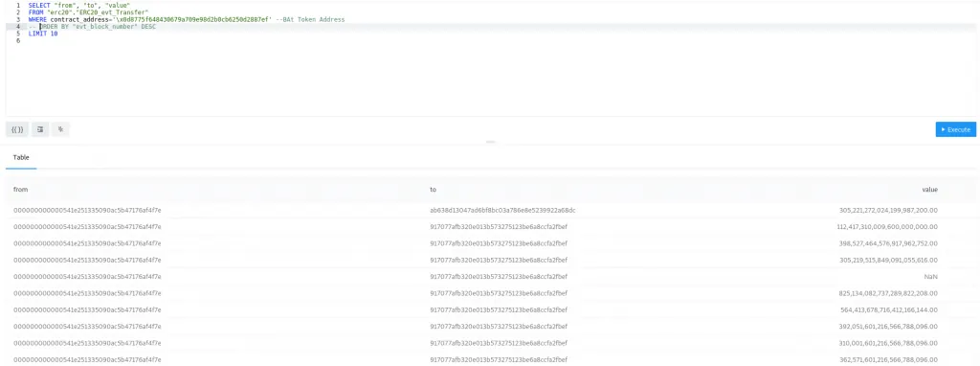The width and height of the screenshot is (980, 366).
Task: Click the value 305,221,272,024,199,987,200.00
Action: click(x=888, y=210)
